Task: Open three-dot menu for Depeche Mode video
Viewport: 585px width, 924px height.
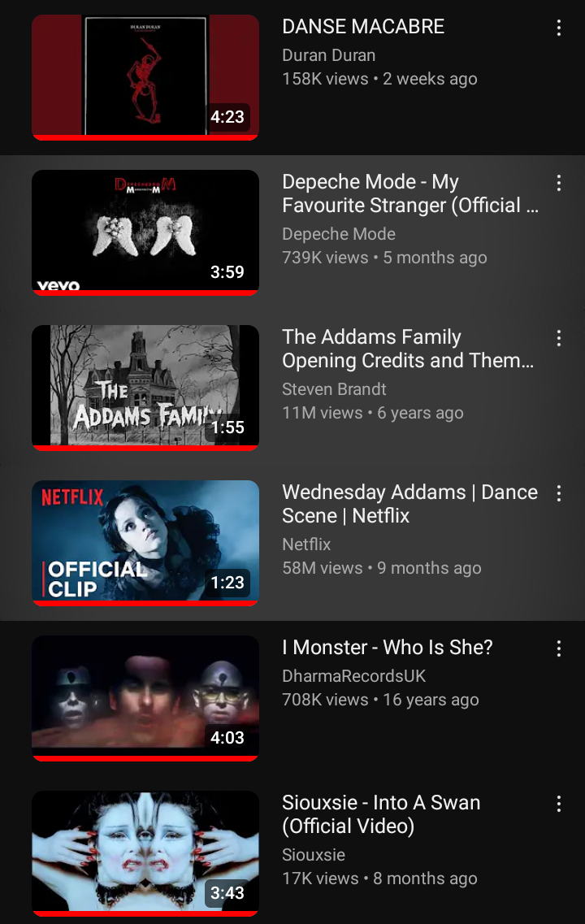Action: click(x=558, y=183)
